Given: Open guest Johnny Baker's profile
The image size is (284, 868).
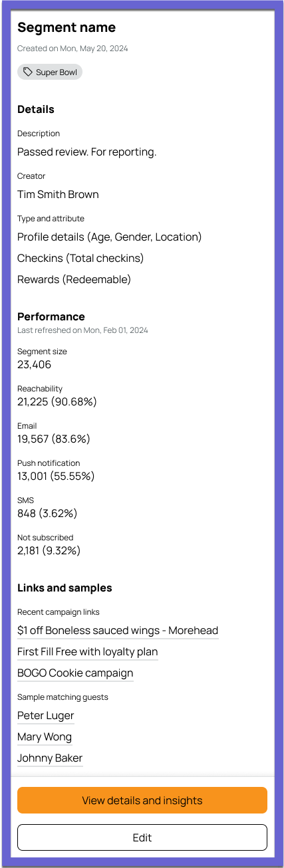Looking at the screenshot, I should click(x=50, y=758).
